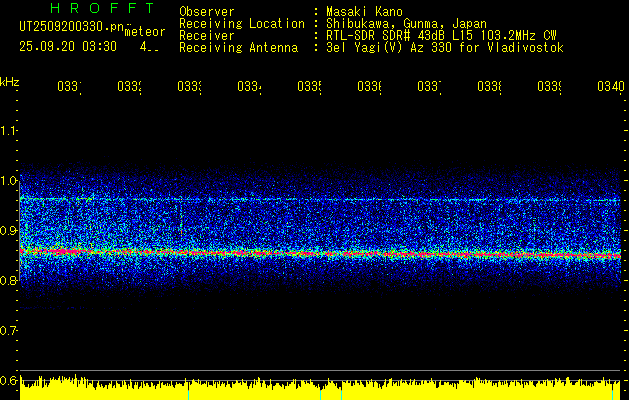
Task: Click the 'Receiving Antenna' field label
Action: pos(238,47)
